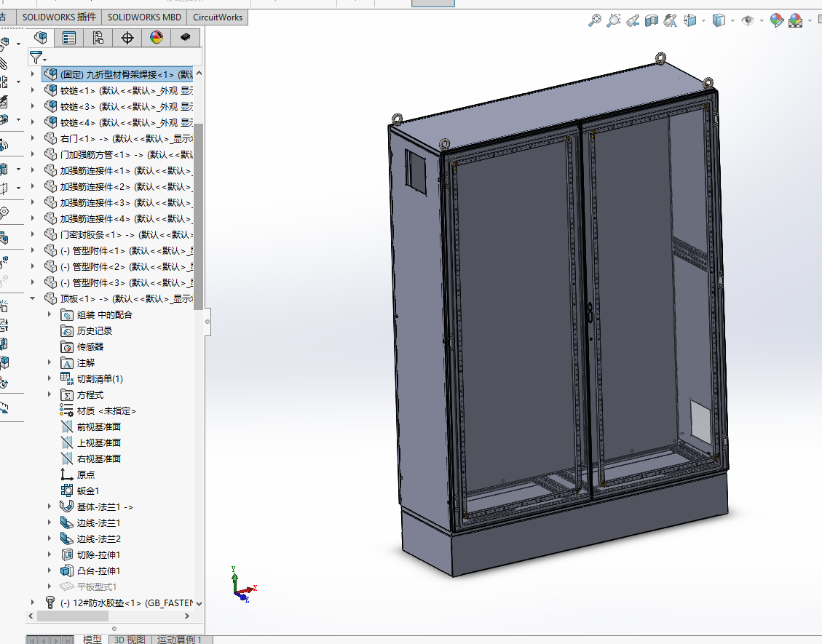Open the DisplayManager color sphere tab

(157, 38)
